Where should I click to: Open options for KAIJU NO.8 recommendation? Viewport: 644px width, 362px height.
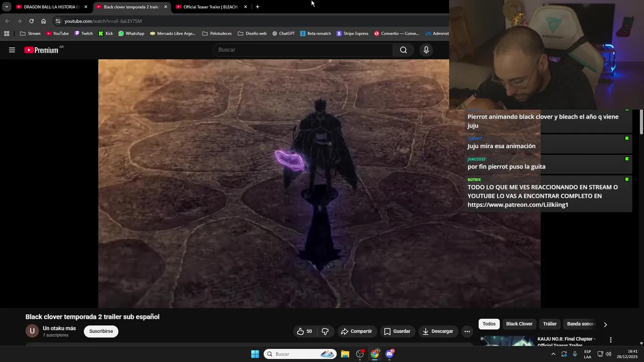point(611,340)
